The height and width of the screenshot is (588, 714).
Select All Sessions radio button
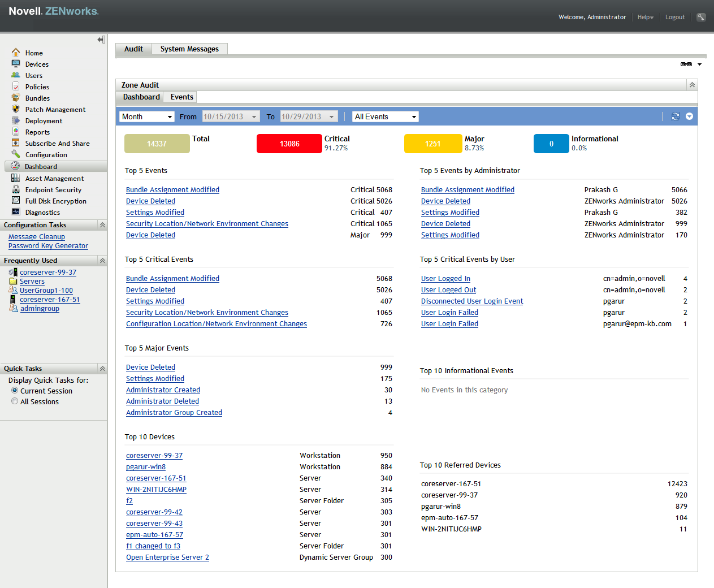15,401
